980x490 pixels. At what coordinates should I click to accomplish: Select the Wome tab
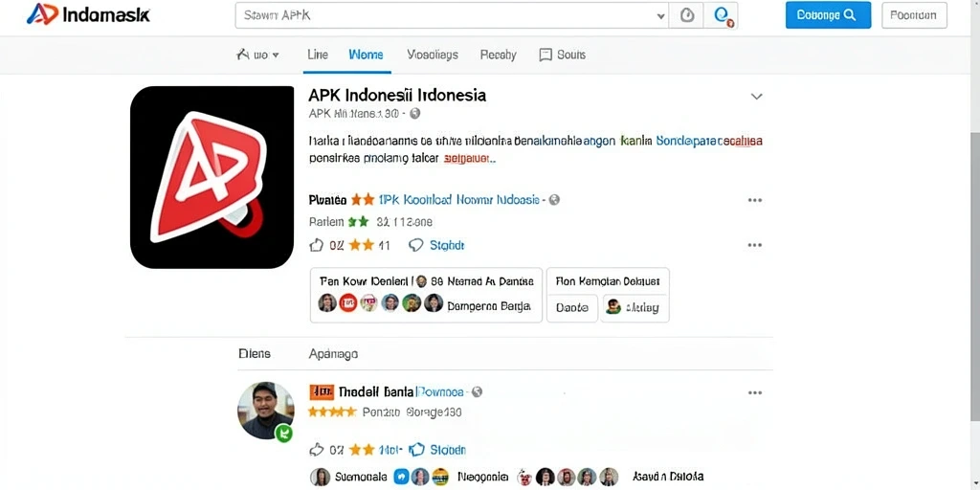click(x=366, y=55)
